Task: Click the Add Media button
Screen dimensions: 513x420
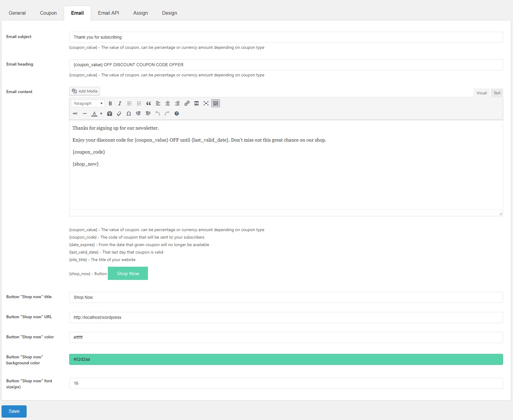Action: [x=85, y=91]
